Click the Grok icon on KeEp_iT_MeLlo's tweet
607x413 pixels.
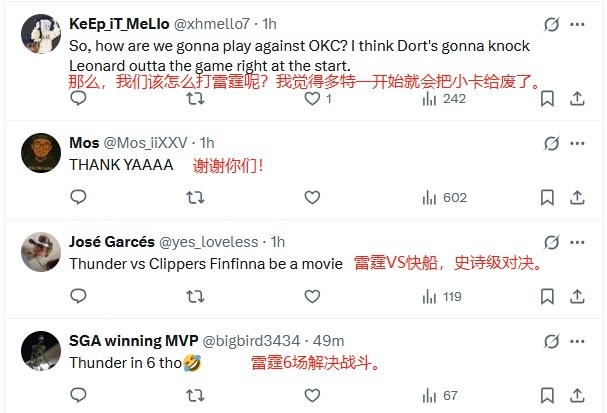(x=549, y=23)
